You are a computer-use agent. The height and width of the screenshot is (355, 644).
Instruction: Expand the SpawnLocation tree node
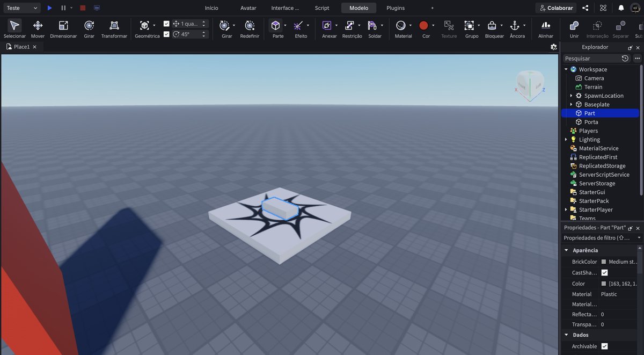point(571,96)
